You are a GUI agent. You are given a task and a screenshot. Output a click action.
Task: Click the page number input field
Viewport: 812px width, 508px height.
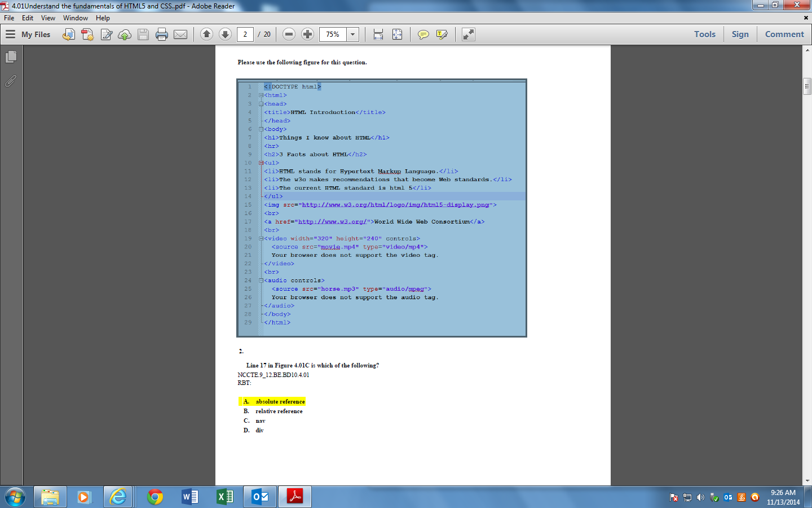[x=245, y=34]
